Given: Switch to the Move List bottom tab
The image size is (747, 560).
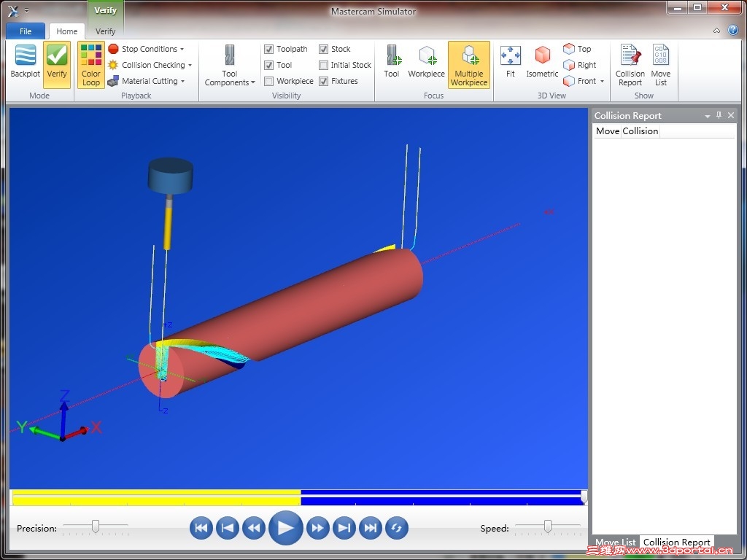Looking at the screenshot, I should pos(616,542).
